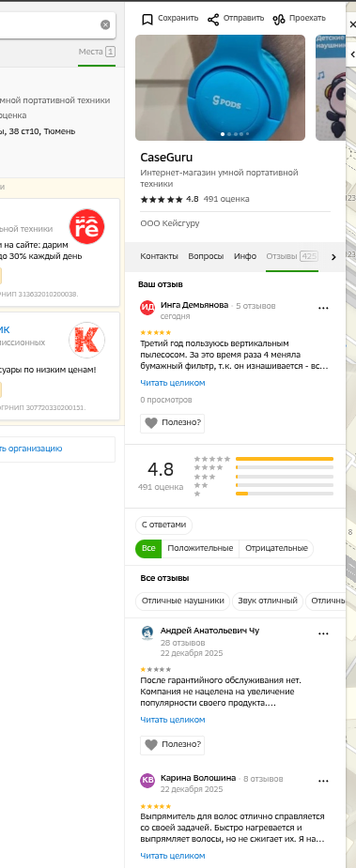Image resolution: width=356 pixels, height=868 pixels.
Task: Filter reviews by Звук отличный tag
Action: (268, 602)
